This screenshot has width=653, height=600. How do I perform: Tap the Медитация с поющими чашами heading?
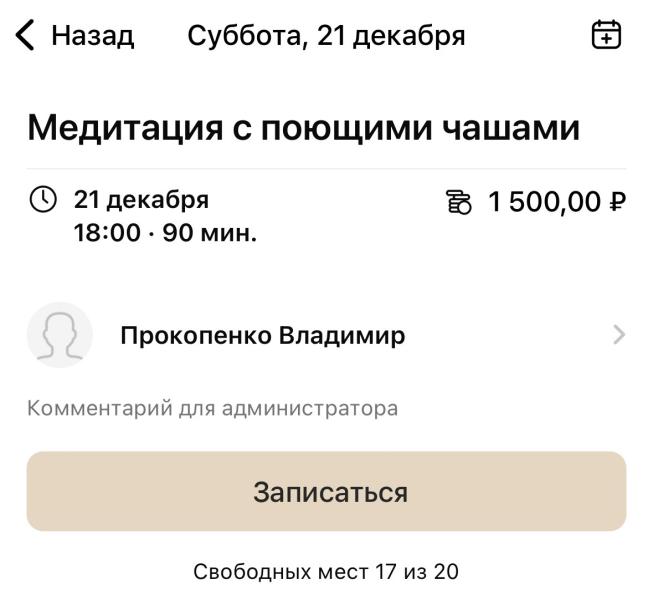(304, 128)
